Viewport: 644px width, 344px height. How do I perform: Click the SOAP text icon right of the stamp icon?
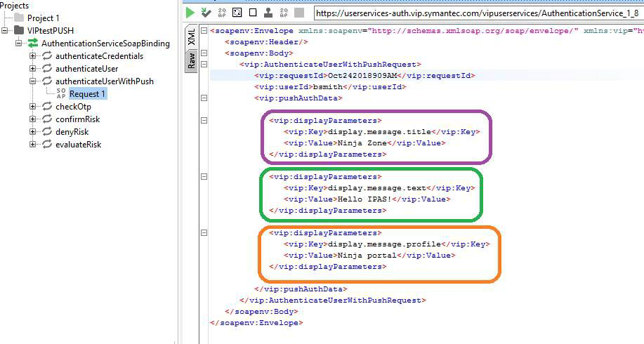click(x=284, y=13)
